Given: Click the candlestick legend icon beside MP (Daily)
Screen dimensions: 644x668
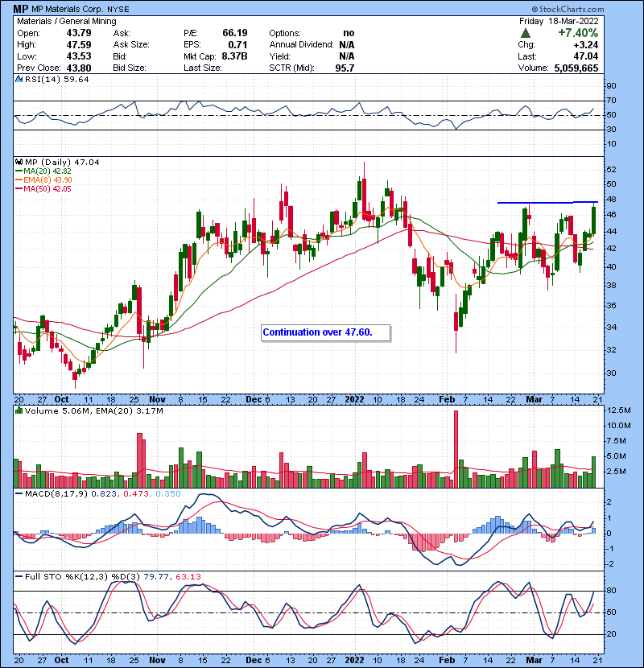Looking at the screenshot, I should [x=19, y=162].
